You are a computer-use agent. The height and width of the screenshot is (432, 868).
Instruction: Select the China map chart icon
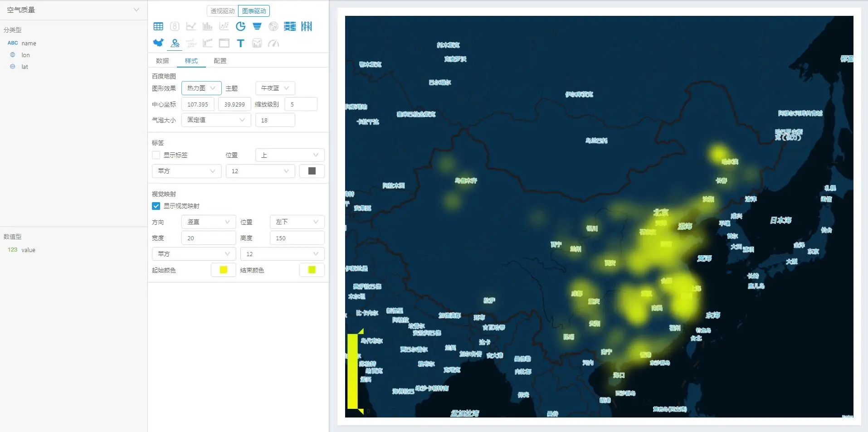(158, 43)
